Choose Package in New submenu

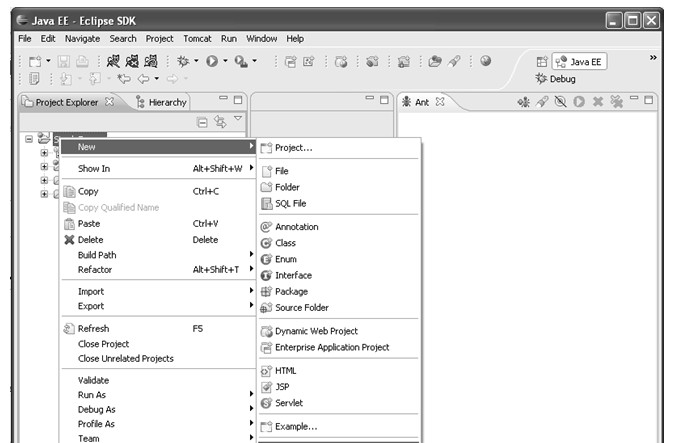339,291
